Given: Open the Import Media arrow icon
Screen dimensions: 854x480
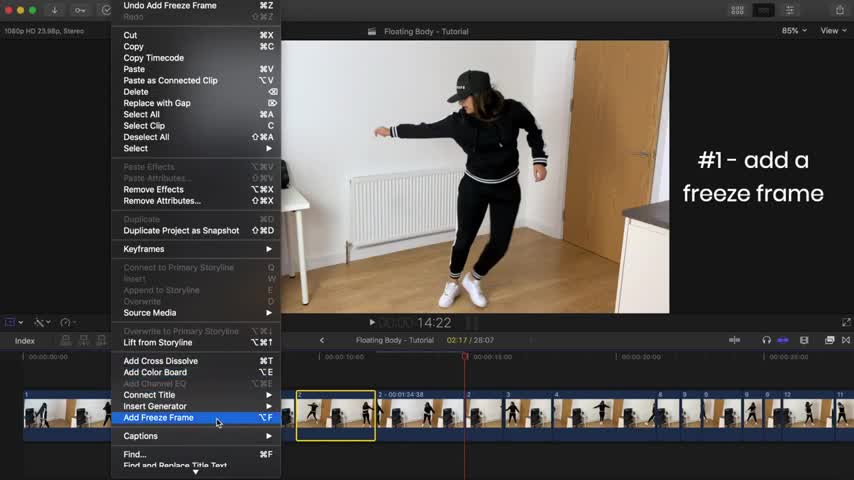Looking at the screenshot, I should pyautogui.click(x=54, y=10).
